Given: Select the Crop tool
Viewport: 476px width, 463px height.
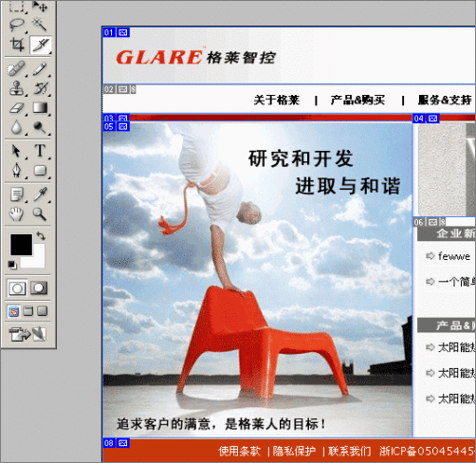Looking at the screenshot, I should pyautogui.click(x=16, y=45).
